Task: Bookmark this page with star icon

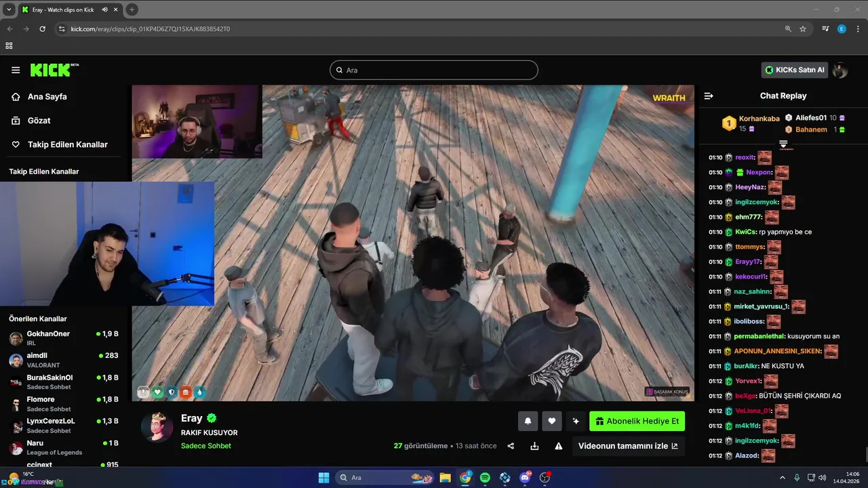Action: pos(803,29)
